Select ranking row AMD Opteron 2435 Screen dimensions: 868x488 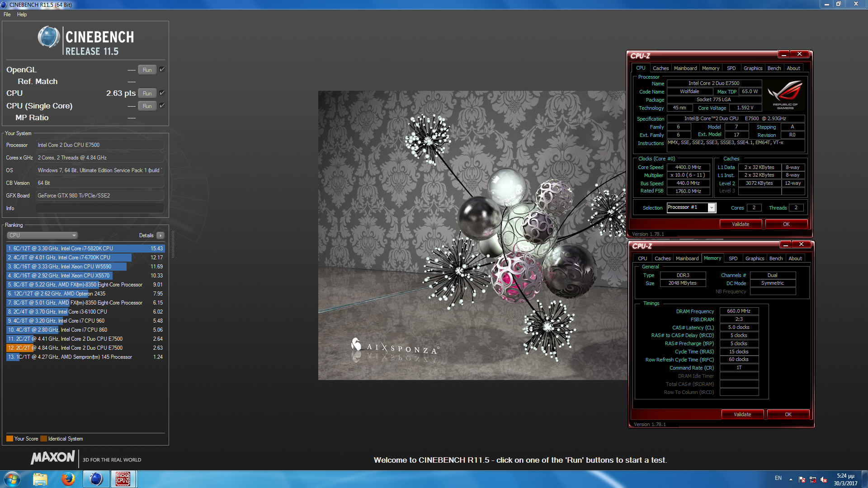tap(85, 294)
